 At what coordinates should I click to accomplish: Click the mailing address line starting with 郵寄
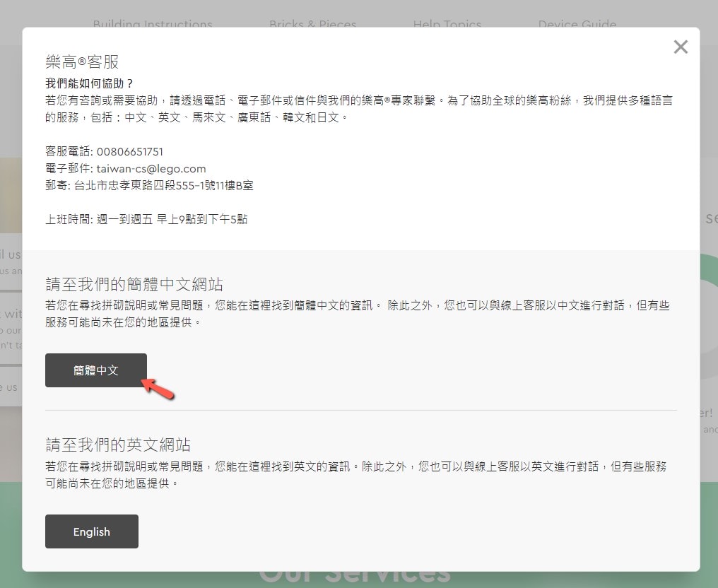(x=149, y=185)
